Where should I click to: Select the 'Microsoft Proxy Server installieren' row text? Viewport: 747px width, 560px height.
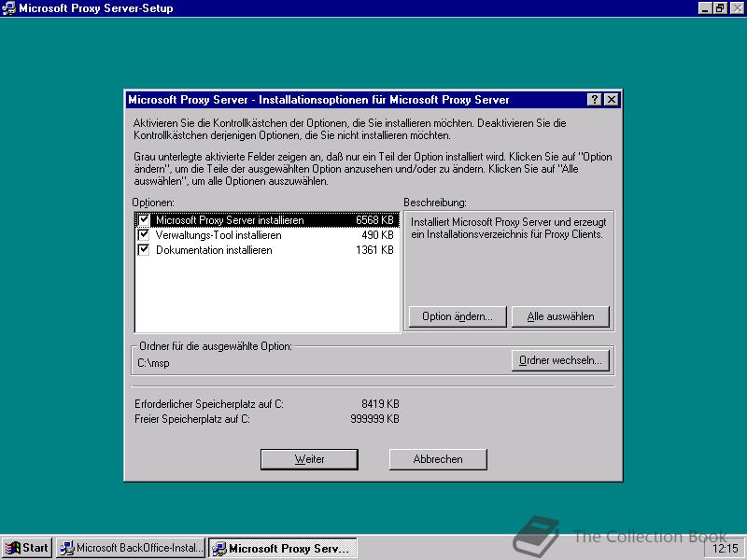[230, 220]
